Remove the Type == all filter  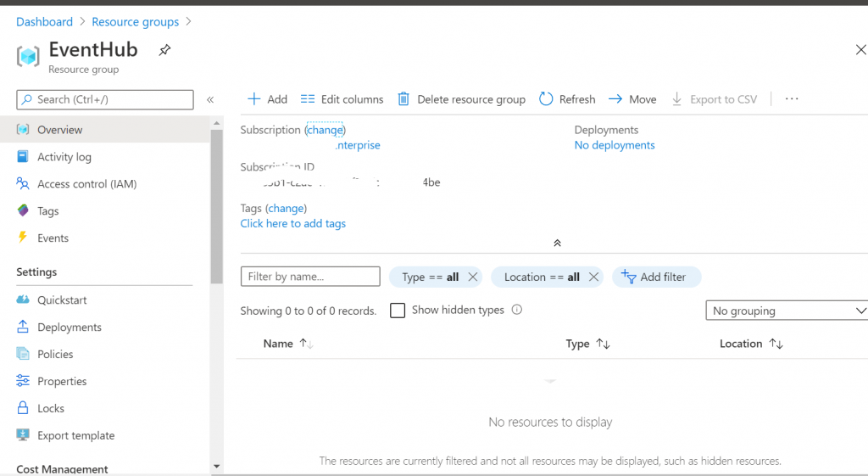point(473,277)
